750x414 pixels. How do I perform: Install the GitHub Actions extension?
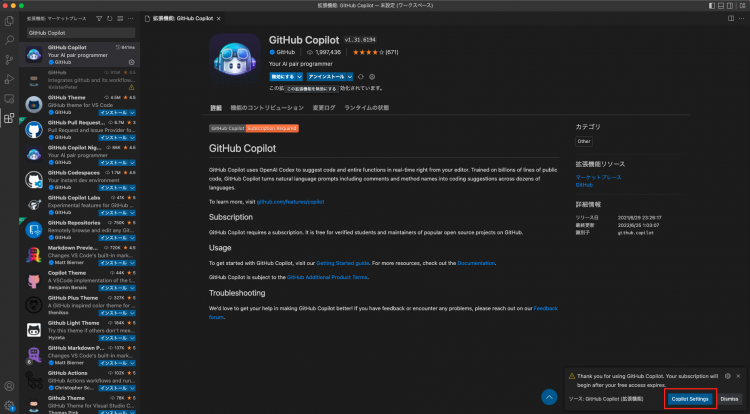(114, 388)
